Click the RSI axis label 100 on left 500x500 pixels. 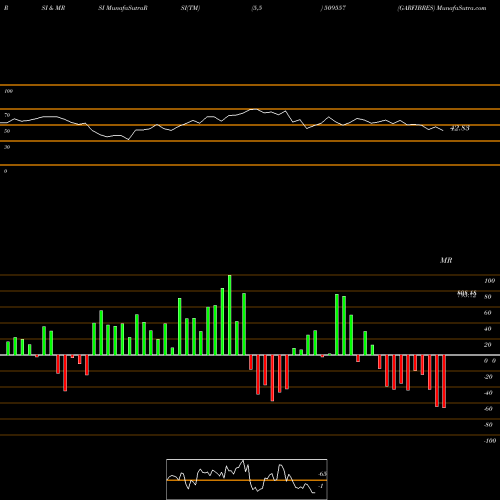tap(8, 91)
